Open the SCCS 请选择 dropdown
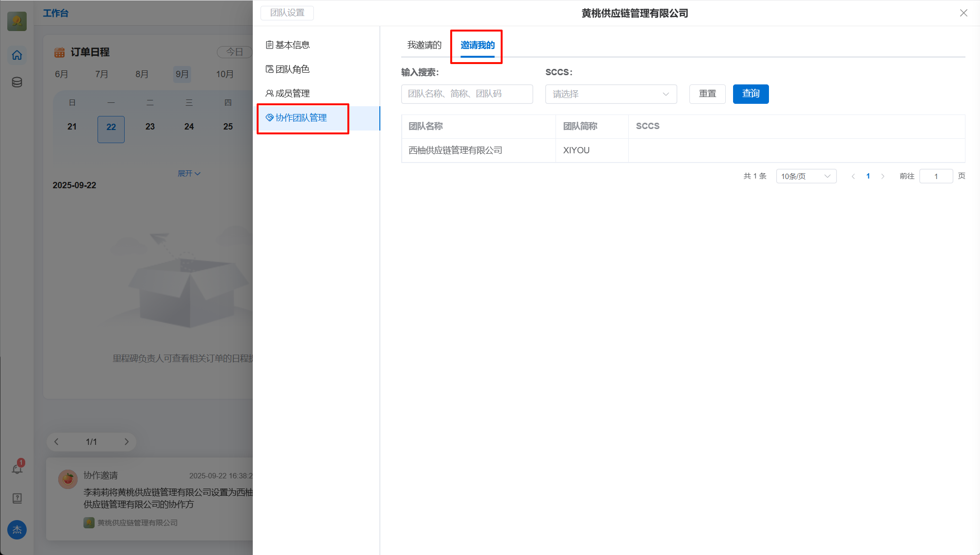 click(x=610, y=94)
